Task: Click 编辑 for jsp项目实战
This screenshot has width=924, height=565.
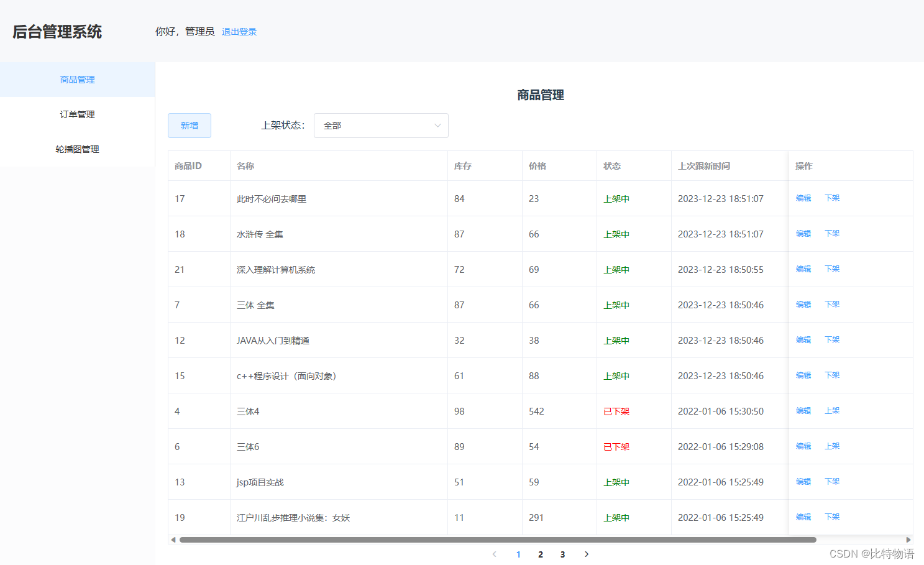Action: pos(803,482)
